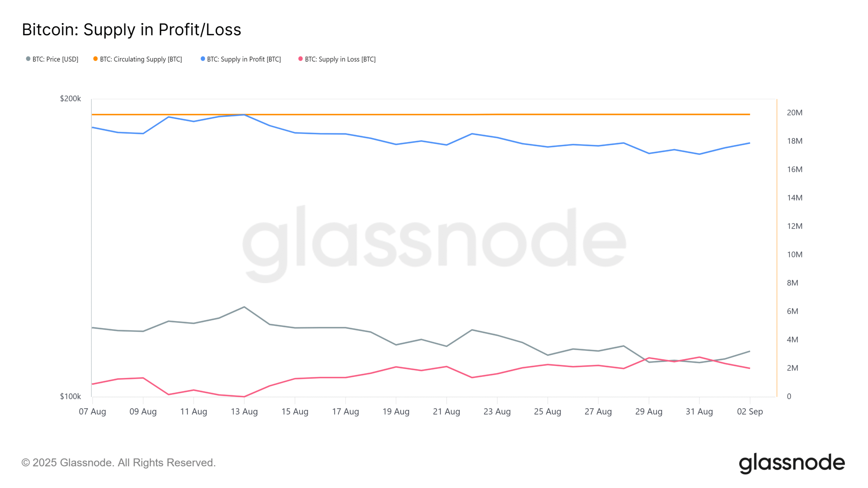The image size is (868, 488).
Task: Click the glassnode logo at bottom right
Action: click(792, 463)
